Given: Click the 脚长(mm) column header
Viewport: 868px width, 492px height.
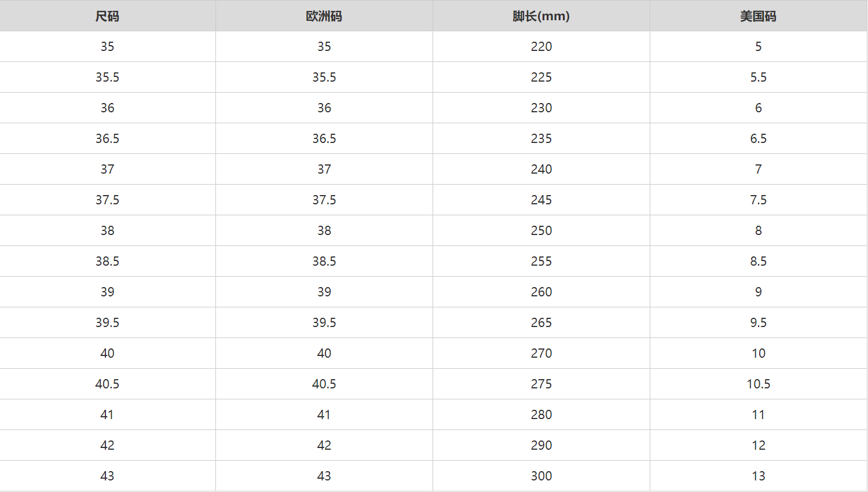Looking at the screenshot, I should click(x=541, y=16).
